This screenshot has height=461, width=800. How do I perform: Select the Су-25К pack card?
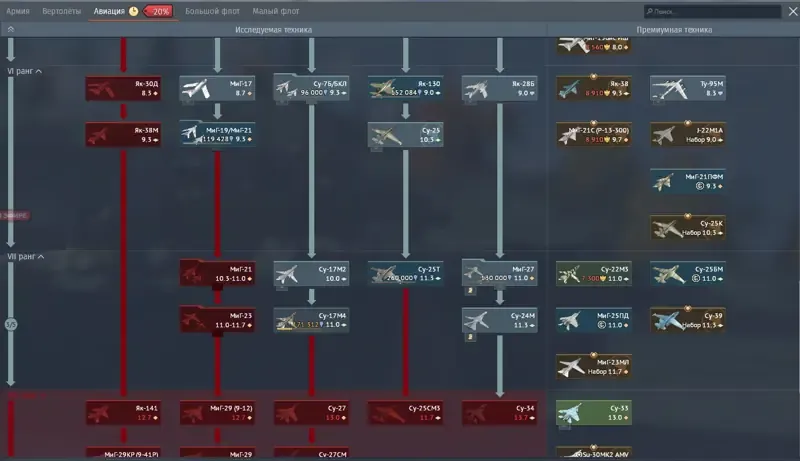pyautogui.click(x=688, y=227)
